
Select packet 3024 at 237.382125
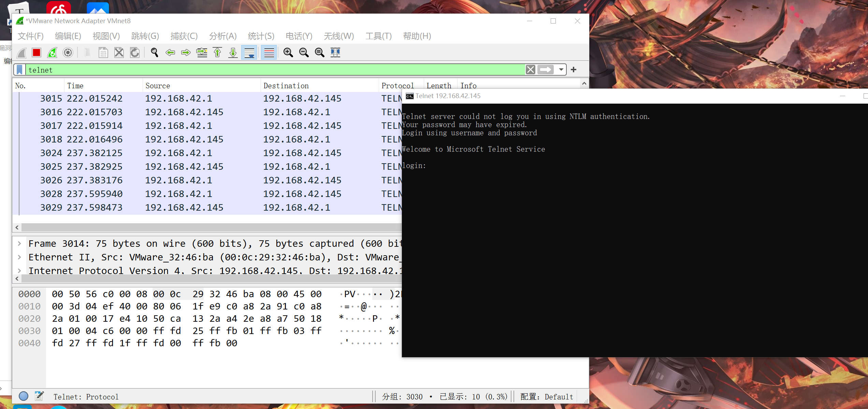click(x=207, y=153)
